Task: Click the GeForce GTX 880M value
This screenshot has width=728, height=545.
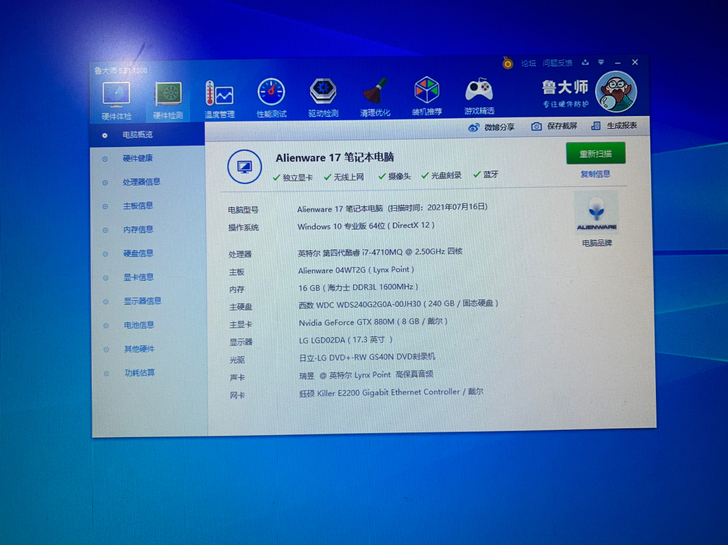Action: click(373, 322)
